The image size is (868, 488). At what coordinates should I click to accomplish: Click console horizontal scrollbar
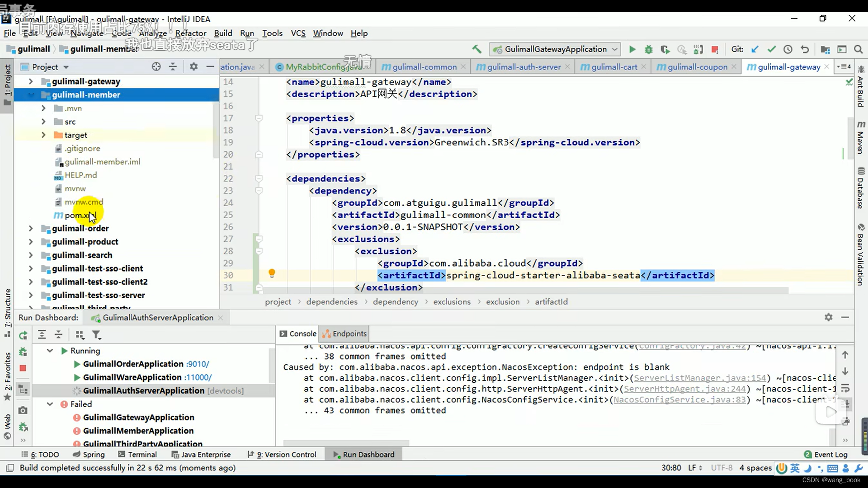tap(346, 443)
